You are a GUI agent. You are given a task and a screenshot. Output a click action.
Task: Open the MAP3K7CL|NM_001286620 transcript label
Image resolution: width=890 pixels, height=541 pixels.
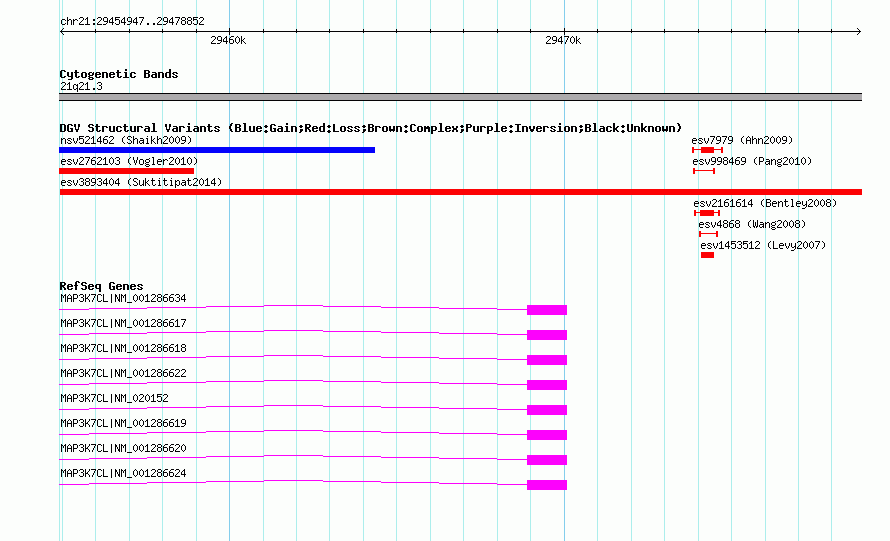pyautogui.click(x=123, y=448)
